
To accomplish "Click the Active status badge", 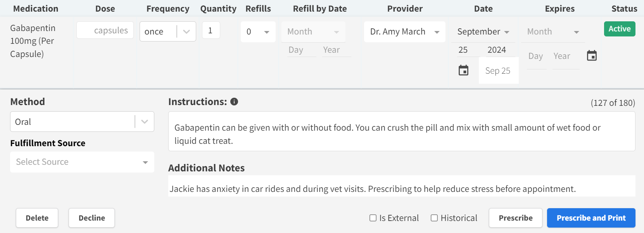I will 619,29.
